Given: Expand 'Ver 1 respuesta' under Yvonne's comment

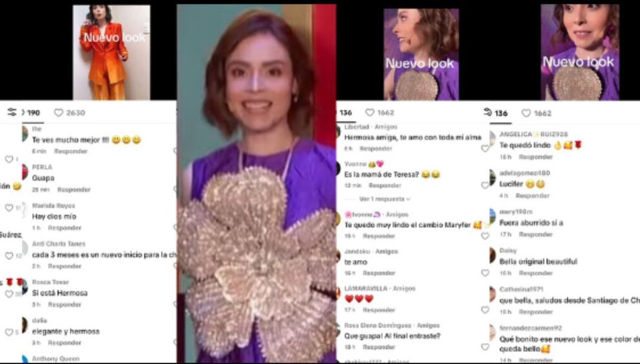Looking at the screenshot, I should pos(384,199).
